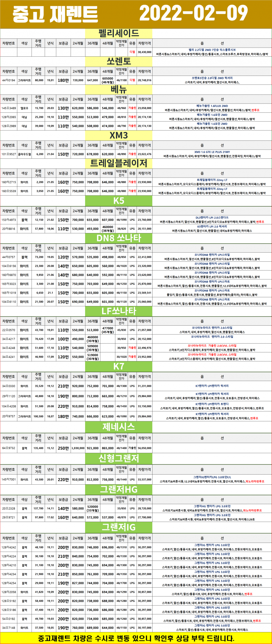This screenshot has width=272, height=644.
Task: Click plate number '101호9527' in the XM3 table
Action: [9, 154]
